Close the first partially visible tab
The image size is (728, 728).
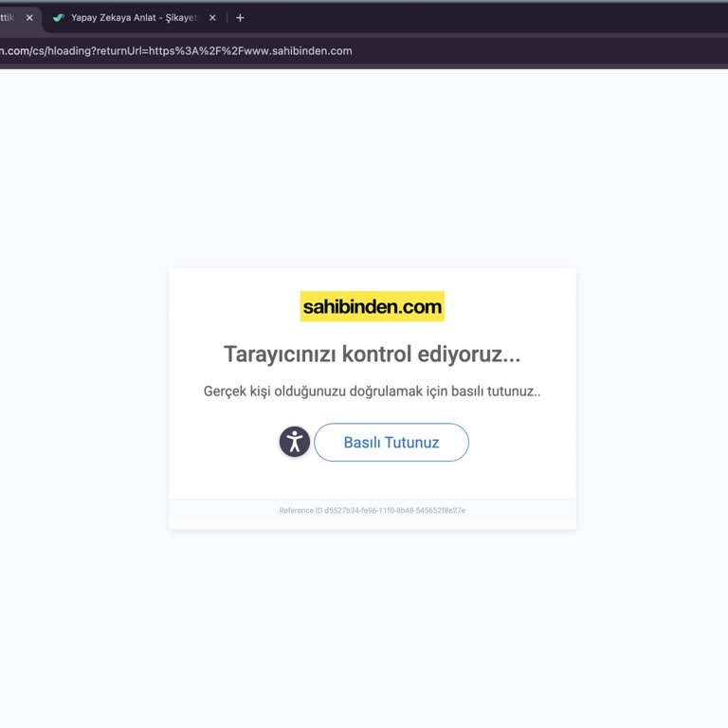click(29, 18)
